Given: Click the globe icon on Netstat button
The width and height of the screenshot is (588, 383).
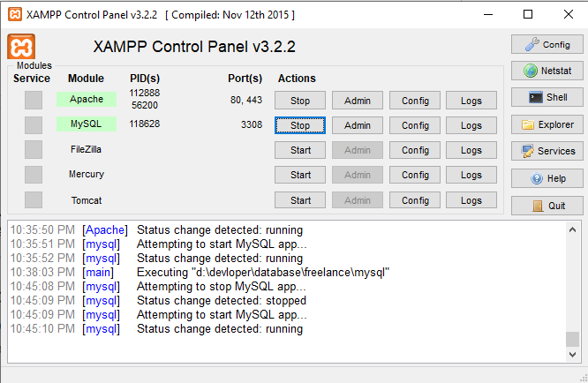Looking at the screenshot, I should (531, 71).
